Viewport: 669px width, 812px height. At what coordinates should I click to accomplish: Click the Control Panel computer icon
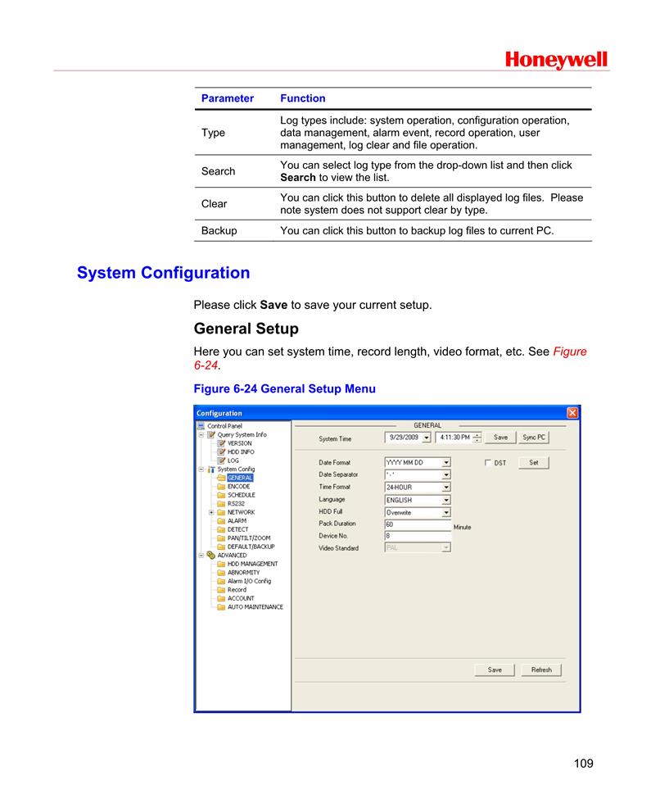click(x=201, y=426)
